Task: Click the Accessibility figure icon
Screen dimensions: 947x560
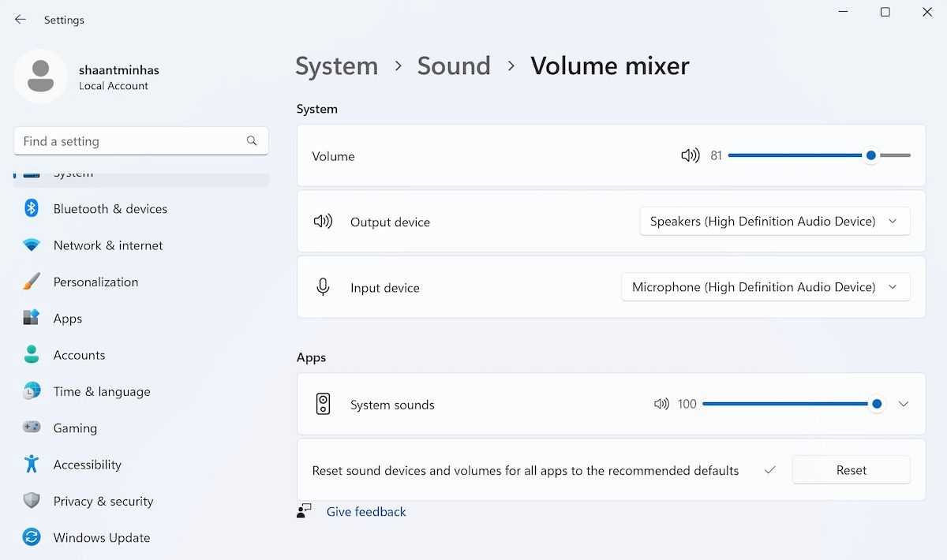Action: (x=32, y=465)
